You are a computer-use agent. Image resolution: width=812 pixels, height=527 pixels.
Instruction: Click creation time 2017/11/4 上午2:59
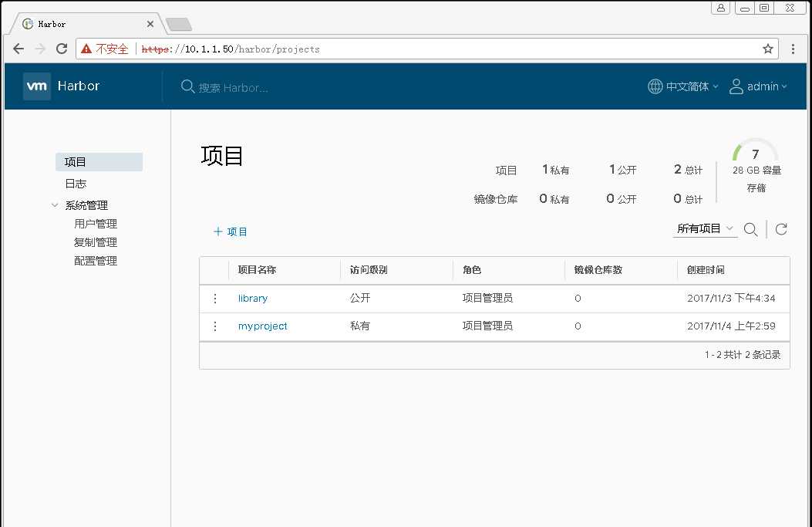731,326
